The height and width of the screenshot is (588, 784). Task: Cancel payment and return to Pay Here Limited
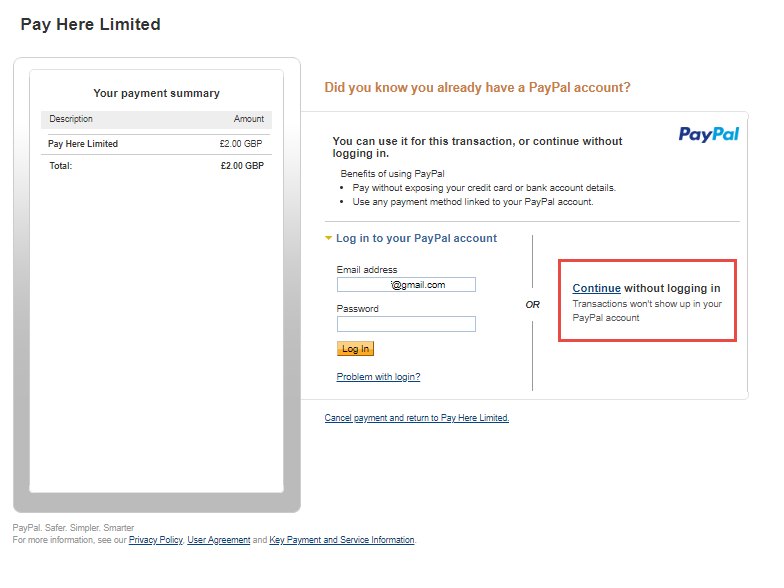tap(416, 418)
